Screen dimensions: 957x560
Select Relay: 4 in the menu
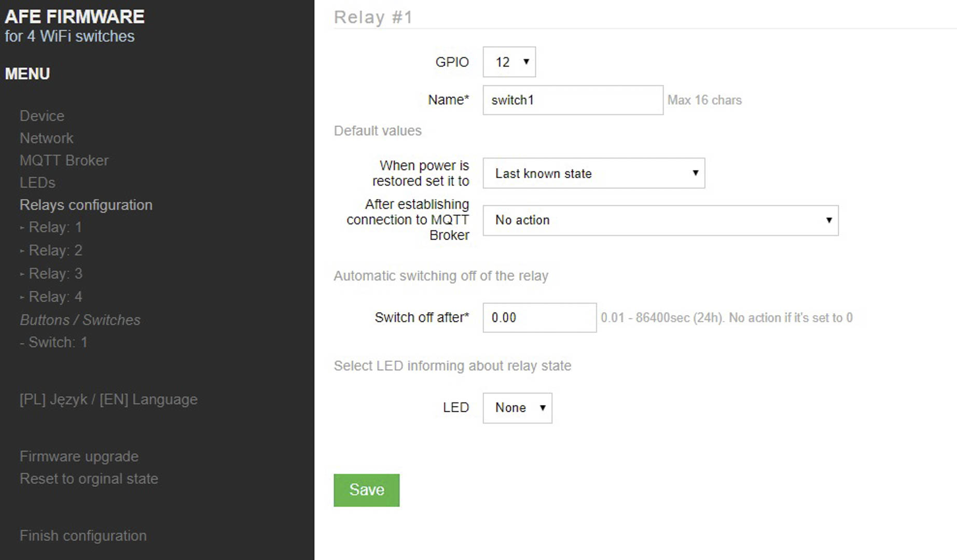pyautogui.click(x=51, y=297)
